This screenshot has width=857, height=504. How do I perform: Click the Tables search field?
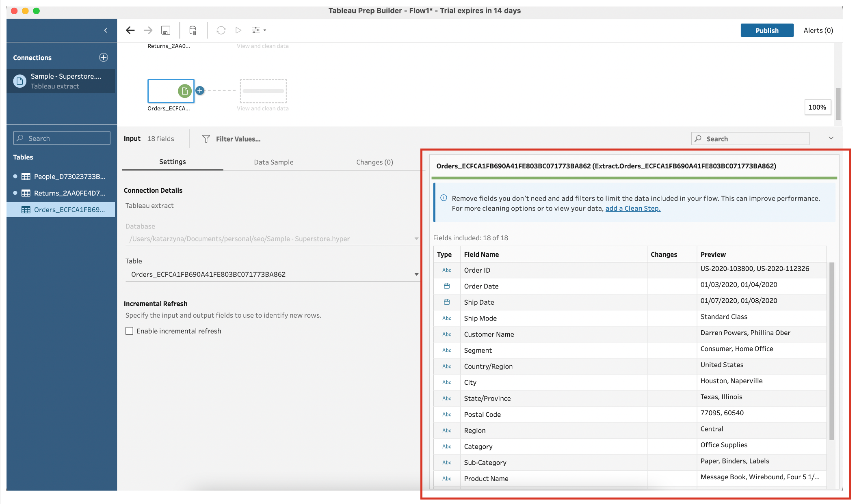point(62,138)
